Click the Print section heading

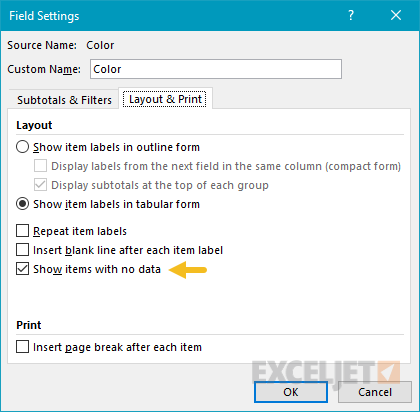point(29,325)
